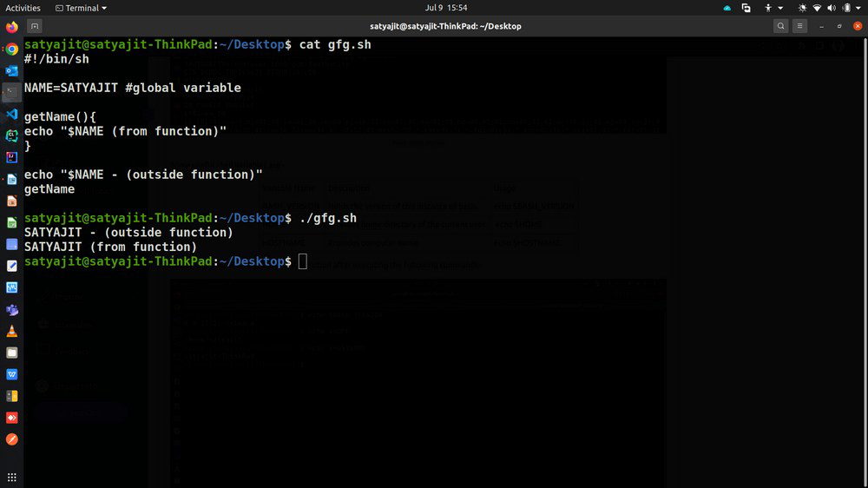This screenshot has height=488, width=868.
Task: Click the night light icon in top bar
Action: click(x=801, y=8)
